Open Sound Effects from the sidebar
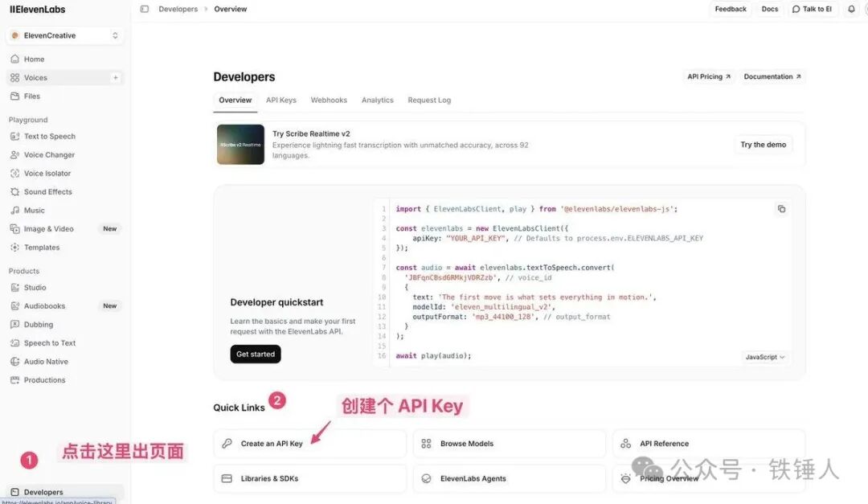The height and width of the screenshot is (504, 868). pyautogui.click(x=47, y=192)
